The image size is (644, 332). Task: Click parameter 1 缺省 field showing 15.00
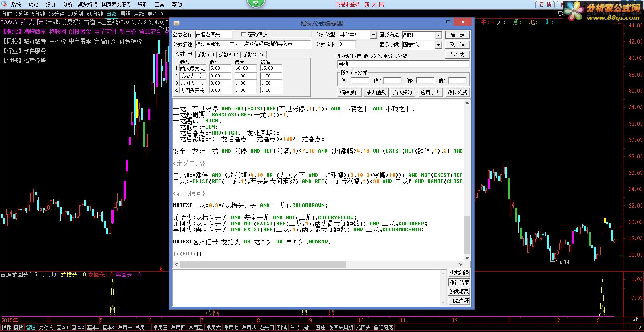click(271, 68)
